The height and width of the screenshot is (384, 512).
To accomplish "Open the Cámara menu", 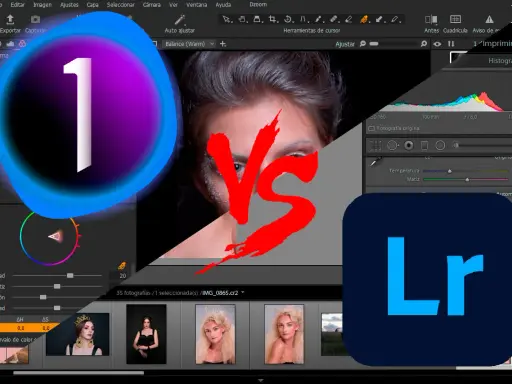I will [x=152, y=5].
